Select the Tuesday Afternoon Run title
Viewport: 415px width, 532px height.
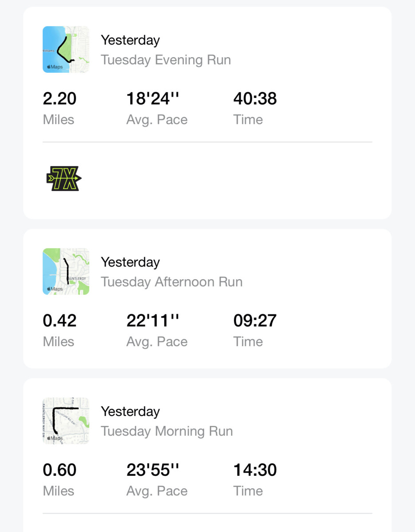point(172,282)
